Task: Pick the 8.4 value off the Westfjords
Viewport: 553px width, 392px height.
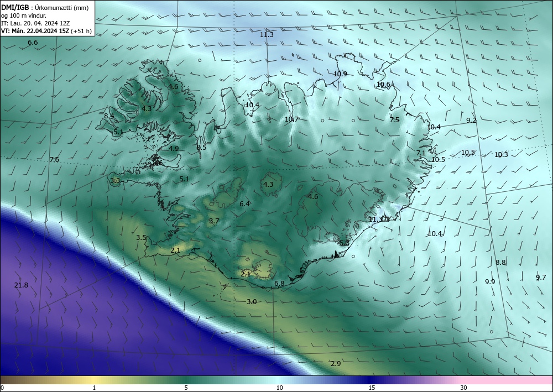Action: coord(109,116)
